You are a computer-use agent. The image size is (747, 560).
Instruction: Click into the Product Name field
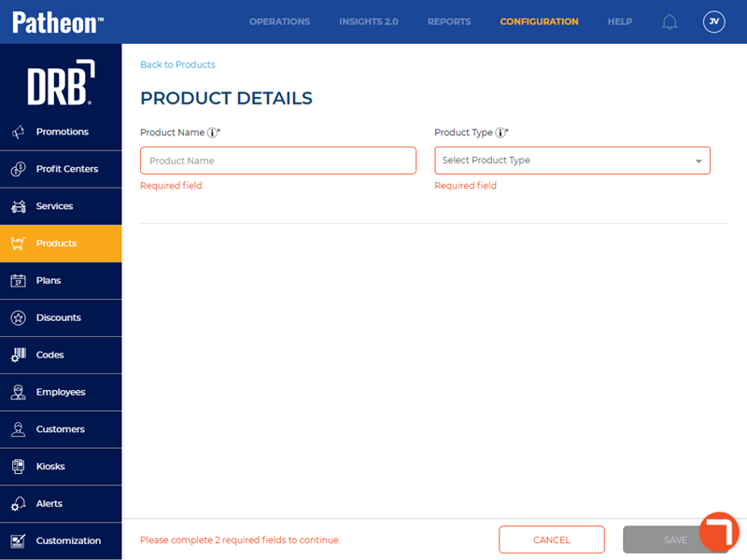click(x=278, y=161)
